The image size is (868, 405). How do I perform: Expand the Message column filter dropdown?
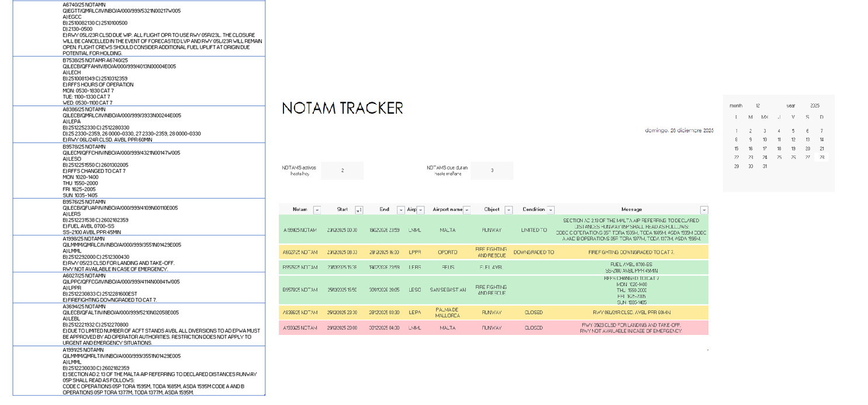(704, 210)
